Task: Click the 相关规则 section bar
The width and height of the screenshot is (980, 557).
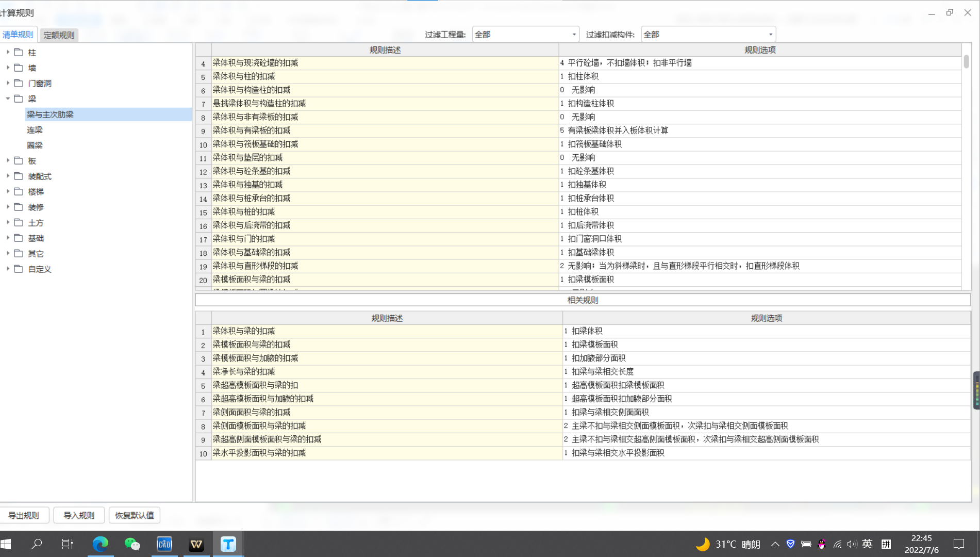Action: (583, 300)
